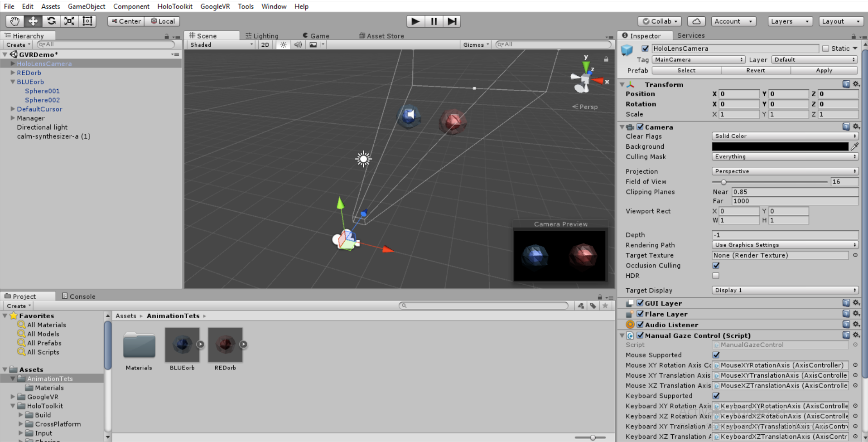Open the HoloToolkit menu
868x442 pixels.
tap(174, 6)
